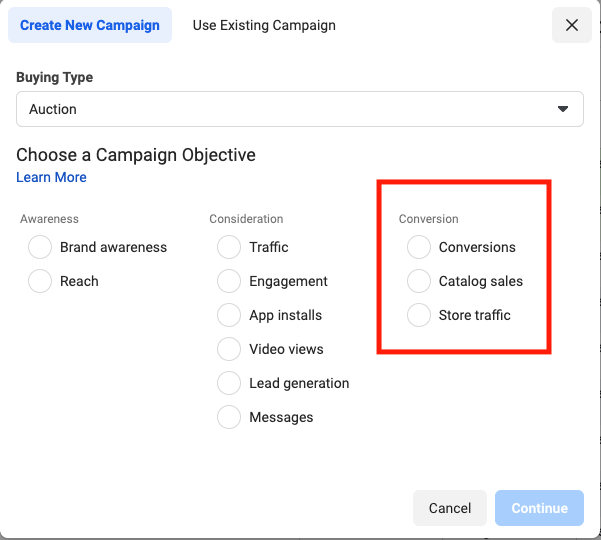Open the Learn More link
The image size is (601, 540).
51,177
